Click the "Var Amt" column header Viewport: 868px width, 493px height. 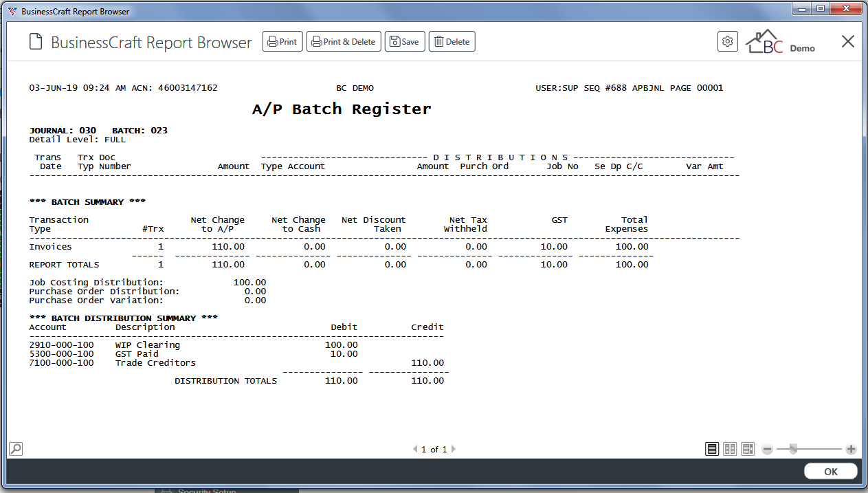(704, 166)
